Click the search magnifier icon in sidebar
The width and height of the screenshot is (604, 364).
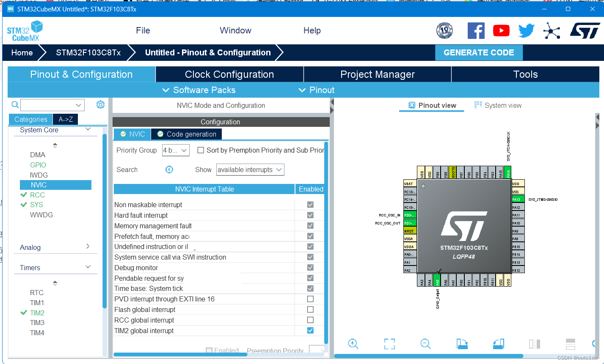[x=15, y=104]
